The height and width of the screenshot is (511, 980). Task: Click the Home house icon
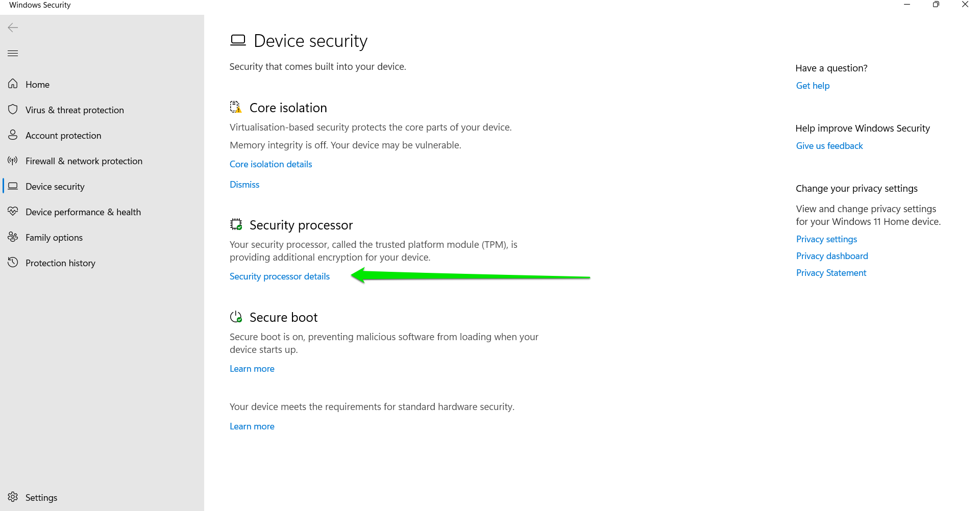(13, 84)
